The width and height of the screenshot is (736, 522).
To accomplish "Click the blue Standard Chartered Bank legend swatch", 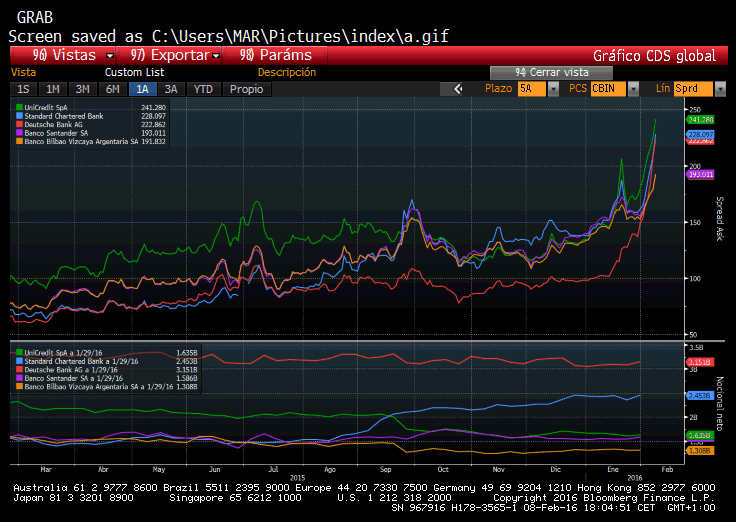I will [19, 116].
